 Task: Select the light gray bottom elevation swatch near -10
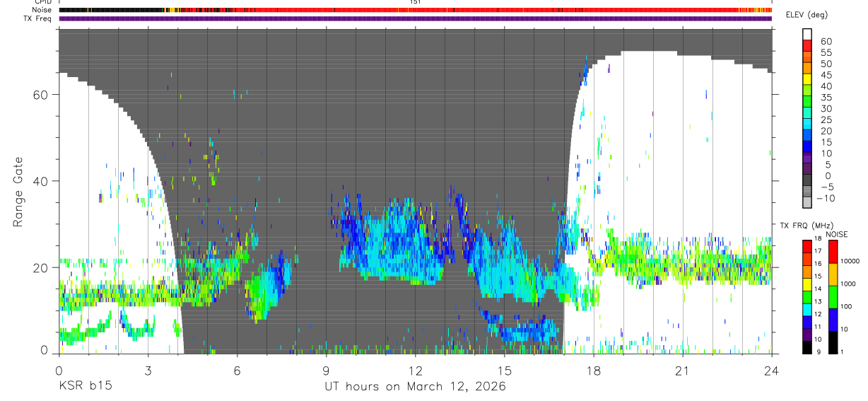(x=807, y=202)
